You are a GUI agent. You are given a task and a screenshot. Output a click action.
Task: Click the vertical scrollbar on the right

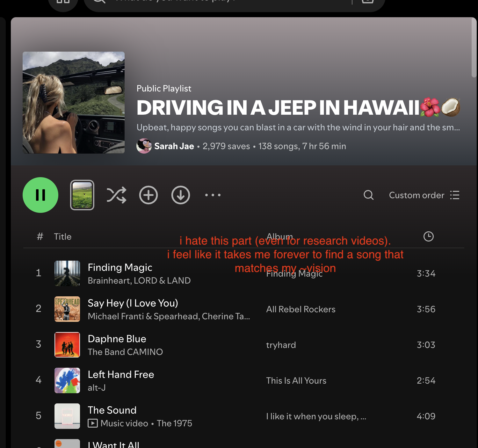coord(474,48)
